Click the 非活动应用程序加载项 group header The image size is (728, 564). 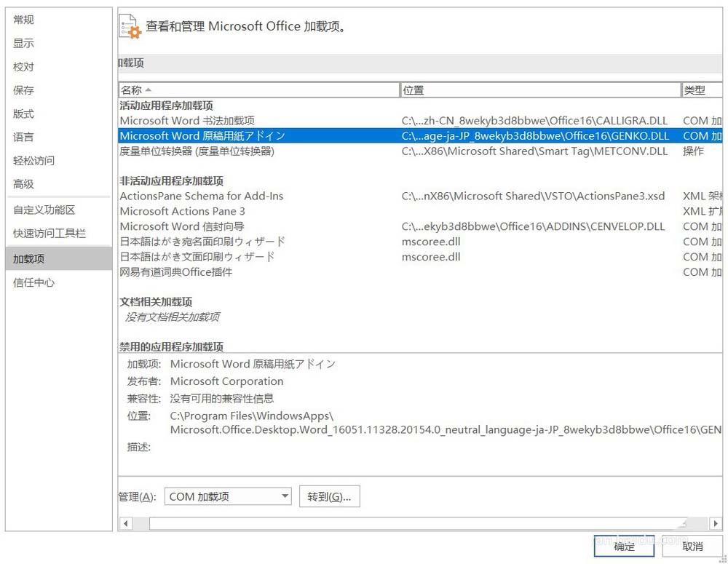point(171,181)
